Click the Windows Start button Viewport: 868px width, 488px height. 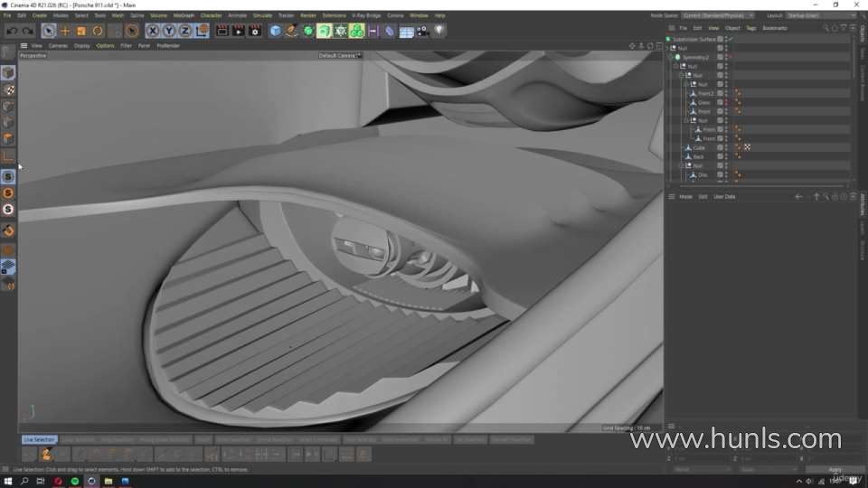[7, 481]
